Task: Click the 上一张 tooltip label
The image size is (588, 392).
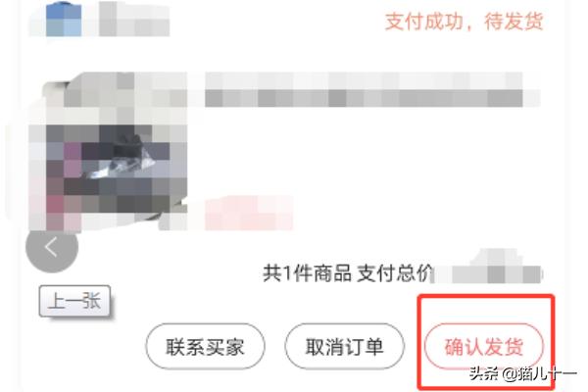Action: pos(74,301)
